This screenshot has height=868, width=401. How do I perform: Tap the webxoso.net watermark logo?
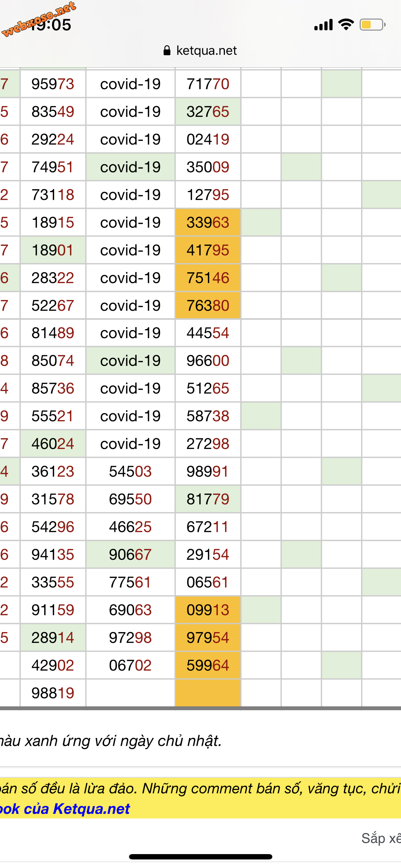pyautogui.click(x=38, y=19)
